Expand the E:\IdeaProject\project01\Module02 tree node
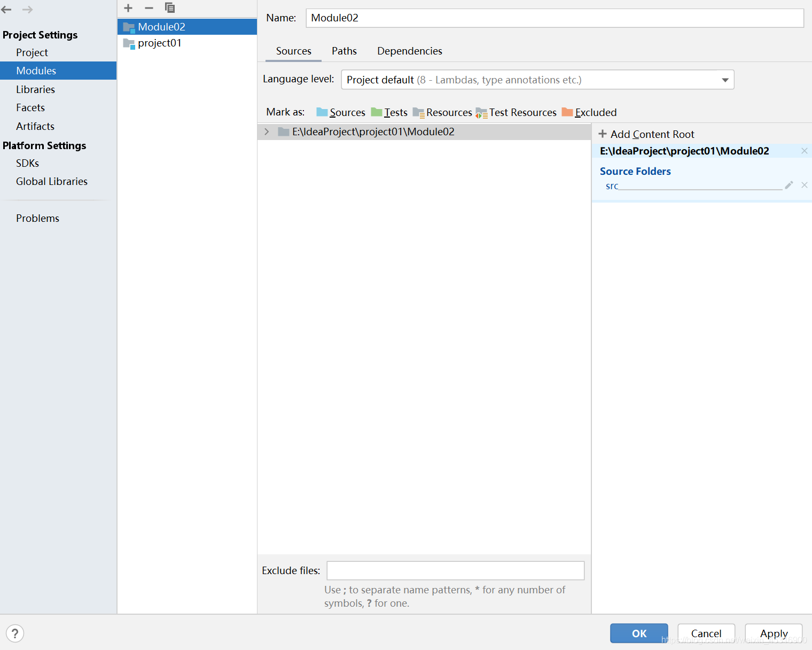 click(x=267, y=131)
